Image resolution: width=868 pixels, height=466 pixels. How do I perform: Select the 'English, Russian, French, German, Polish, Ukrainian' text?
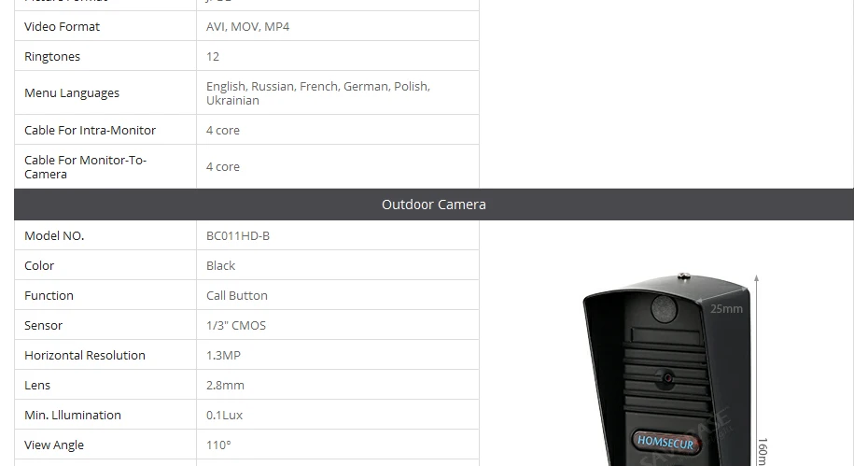[x=317, y=93]
